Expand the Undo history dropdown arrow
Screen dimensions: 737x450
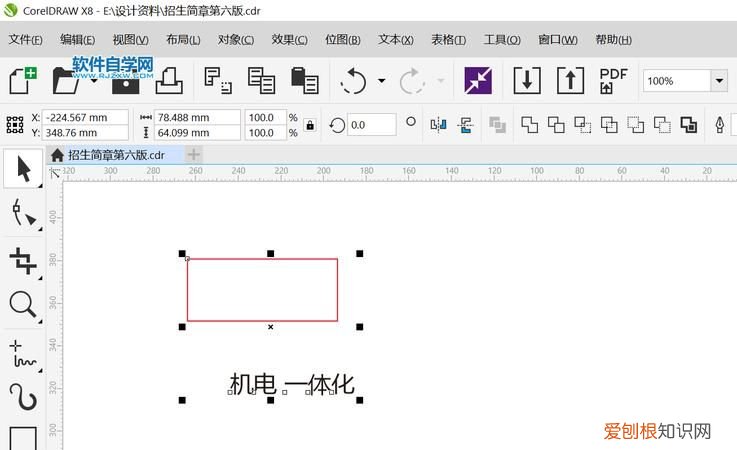tap(382, 81)
